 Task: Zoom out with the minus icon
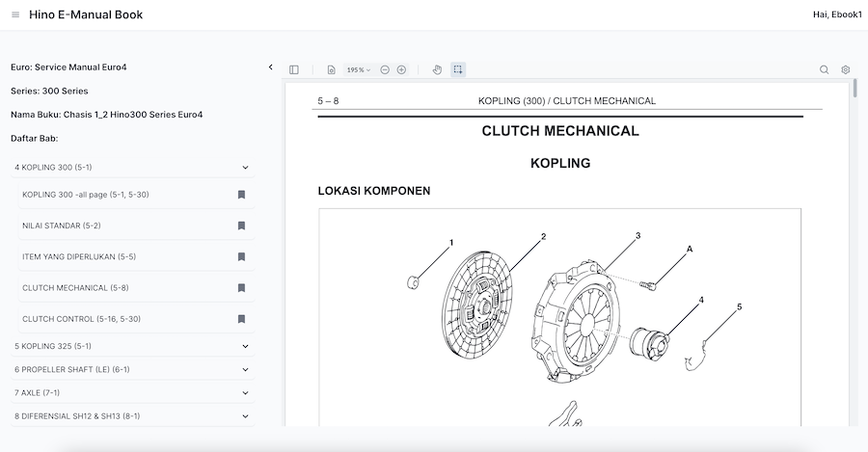[385, 69]
